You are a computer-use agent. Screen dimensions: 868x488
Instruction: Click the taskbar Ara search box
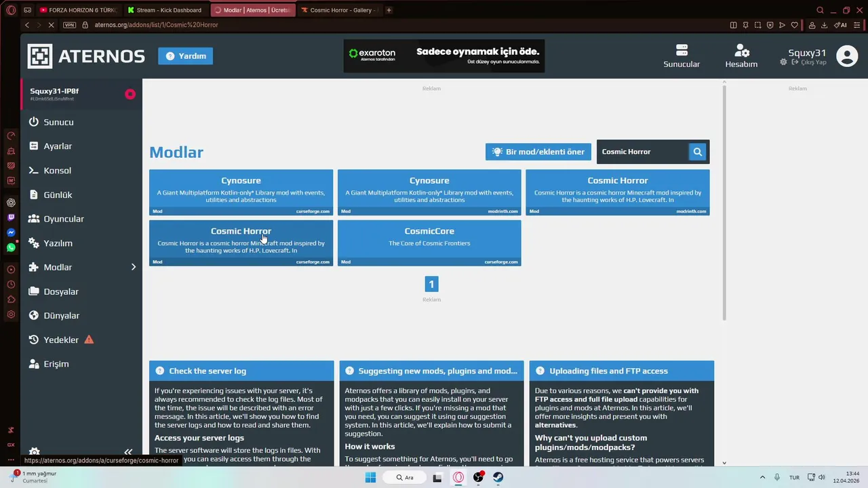406,477
